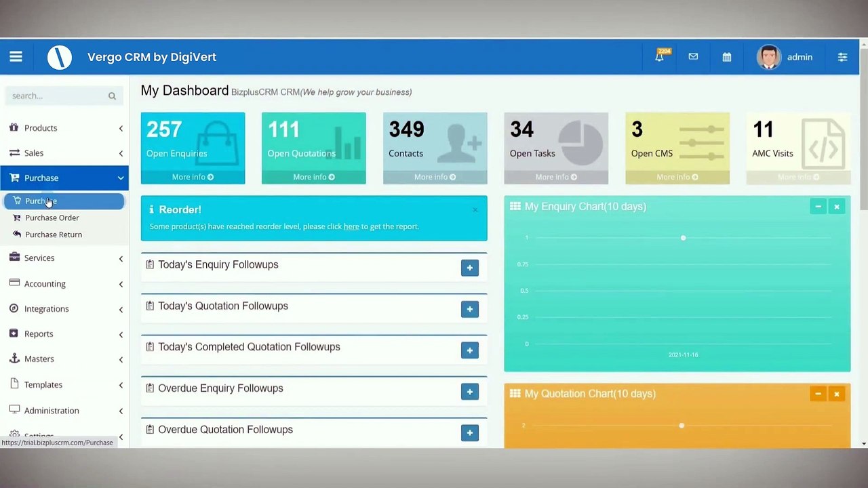
Task: Minimize the My Quotation Chart panel
Action: pos(818,394)
